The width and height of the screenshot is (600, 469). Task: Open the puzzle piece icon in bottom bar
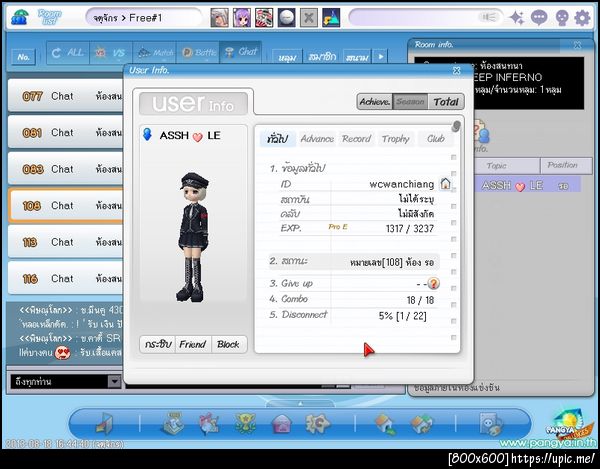click(x=318, y=423)
